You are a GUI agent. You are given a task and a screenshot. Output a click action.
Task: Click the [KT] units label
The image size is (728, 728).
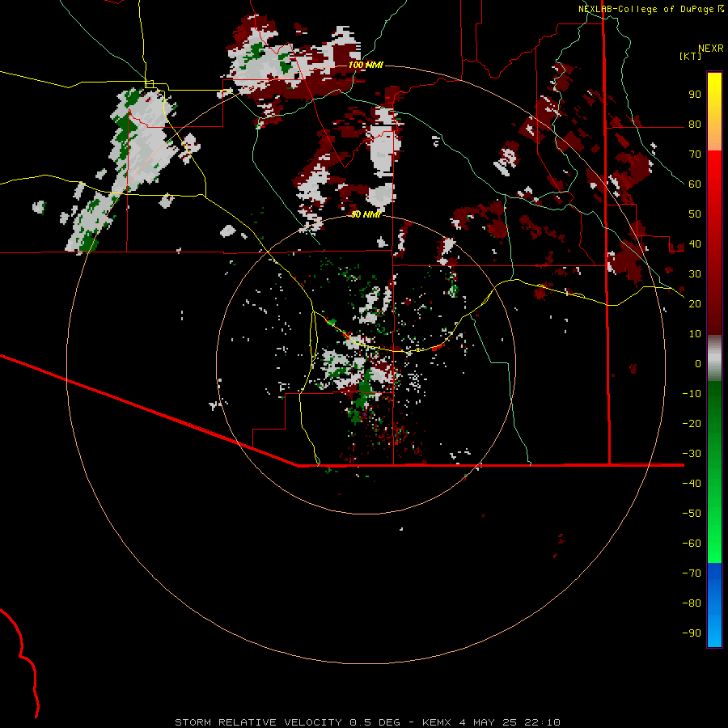click(x=690, y=56)
